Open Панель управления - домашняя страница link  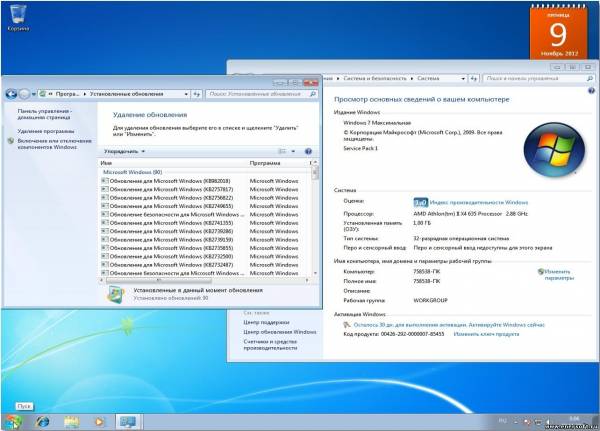click(x=44, y=114)
